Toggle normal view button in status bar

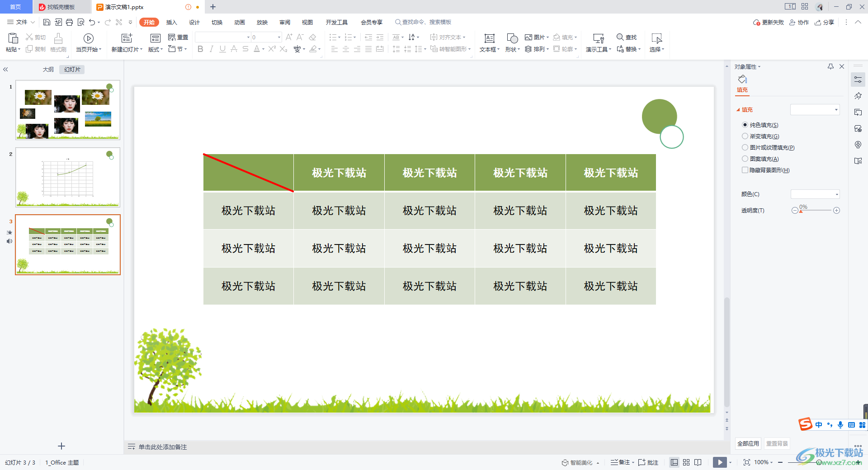(674, 462)
